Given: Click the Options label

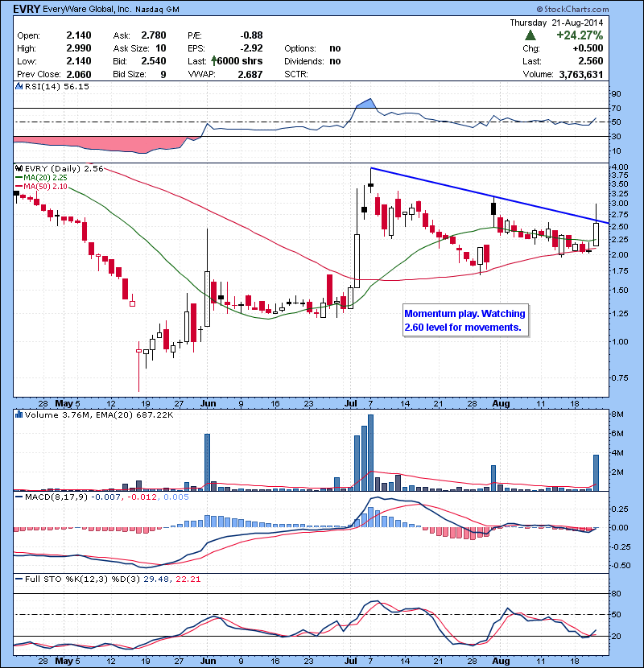Looking at the screenshot, I should [300, 48].
